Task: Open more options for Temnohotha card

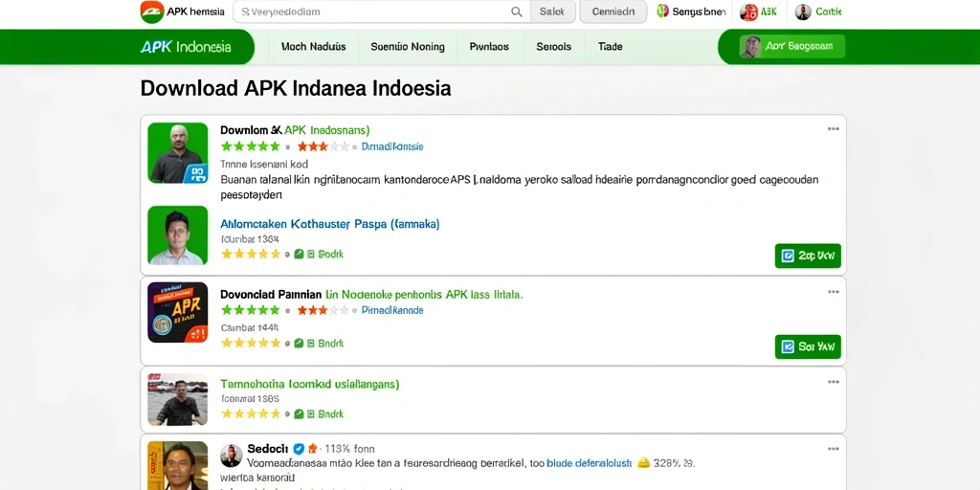Action: 834,382
